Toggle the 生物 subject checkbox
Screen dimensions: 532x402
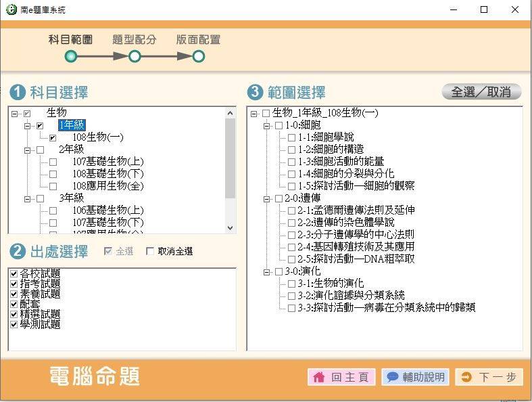[x=27, y=114]
